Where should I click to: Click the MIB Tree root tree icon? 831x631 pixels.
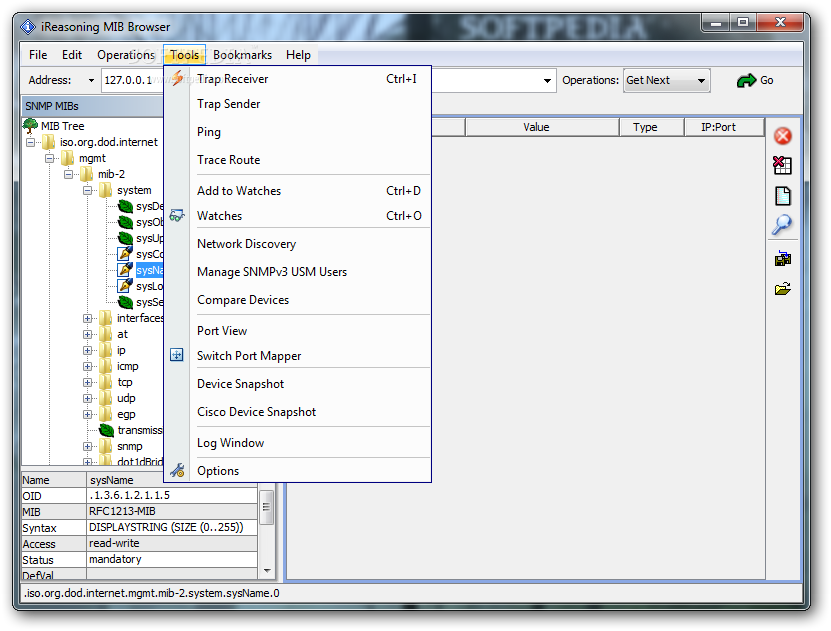(30, 126)
